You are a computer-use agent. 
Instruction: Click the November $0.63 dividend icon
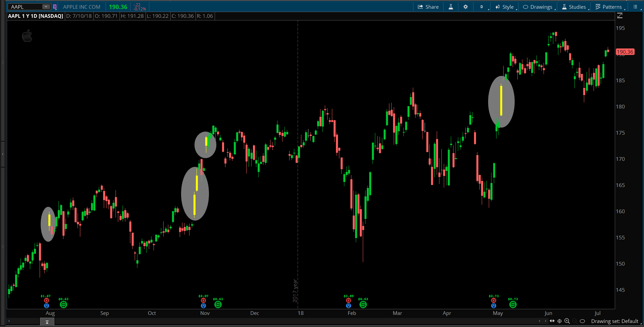click(x=218, y=305)
